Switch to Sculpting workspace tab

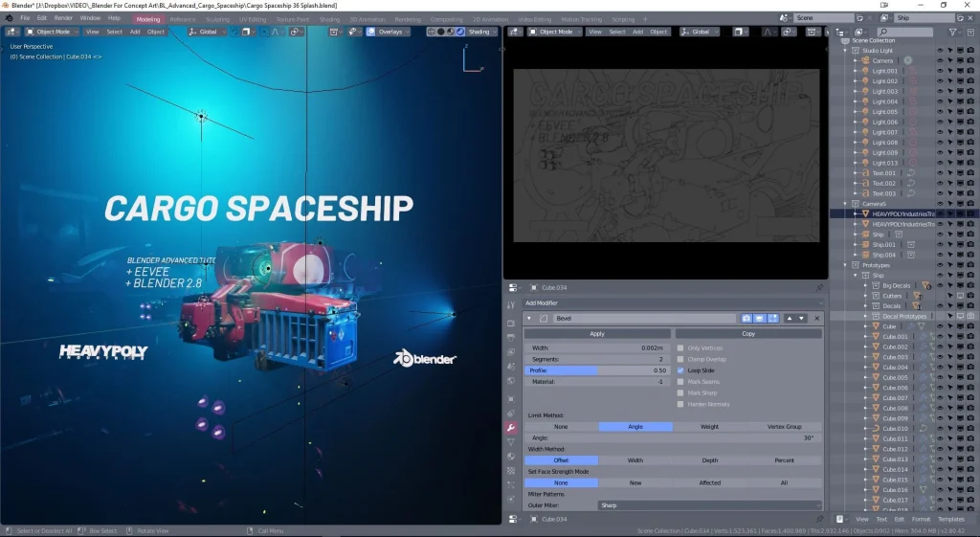pos(217,19)
